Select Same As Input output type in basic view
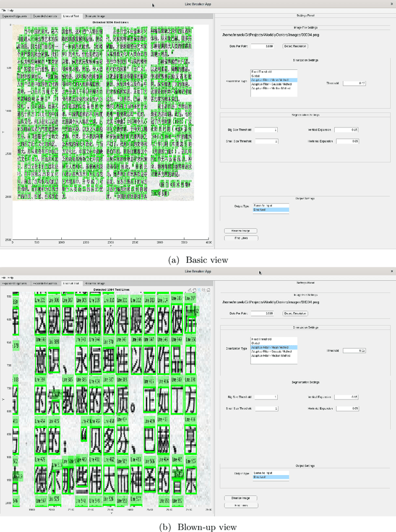396x532 pixels. tap(264, 205)
